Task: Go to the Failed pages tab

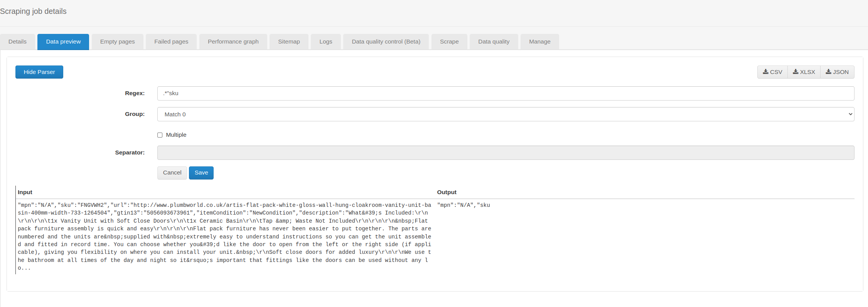Action: [171, 42]
